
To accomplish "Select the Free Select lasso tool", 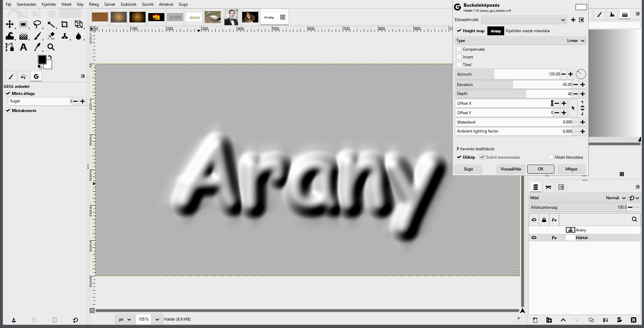I will pyautogui.click(x=38, y=24).
